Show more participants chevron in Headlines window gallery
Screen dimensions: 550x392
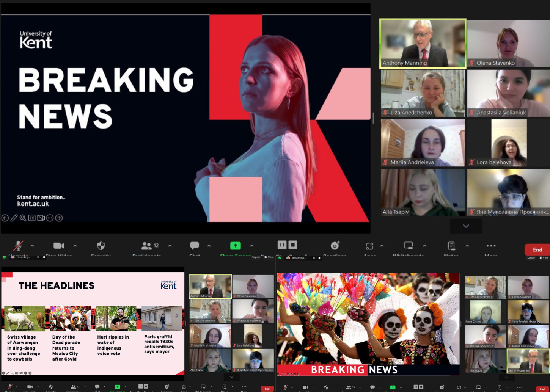coord(232,377)
